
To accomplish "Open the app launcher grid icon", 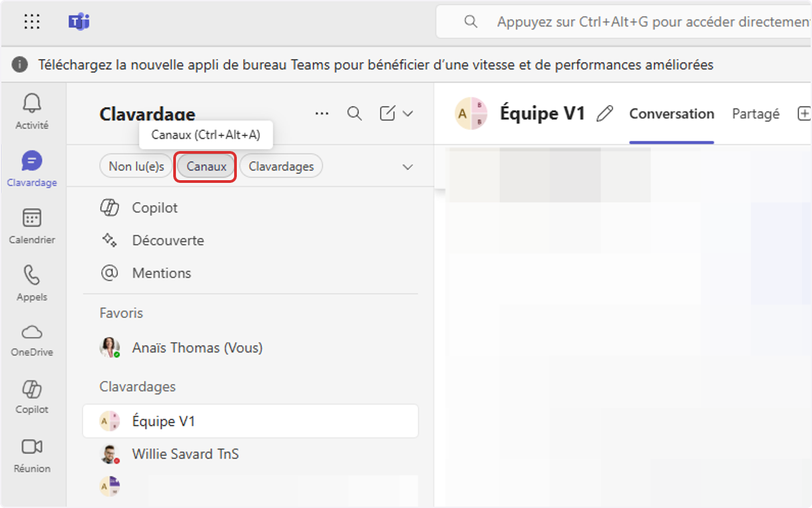I will click(x=32, y=22).
